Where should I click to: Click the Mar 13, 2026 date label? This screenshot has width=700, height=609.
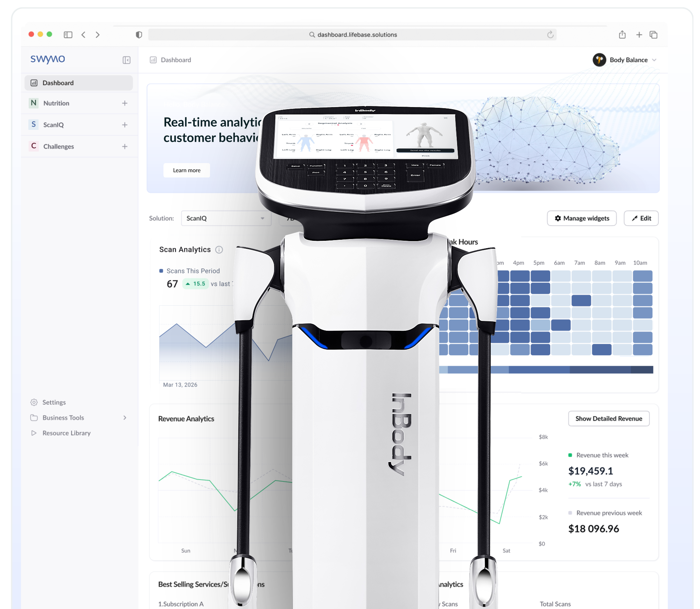pyautogui.click(x=180, y=385)
